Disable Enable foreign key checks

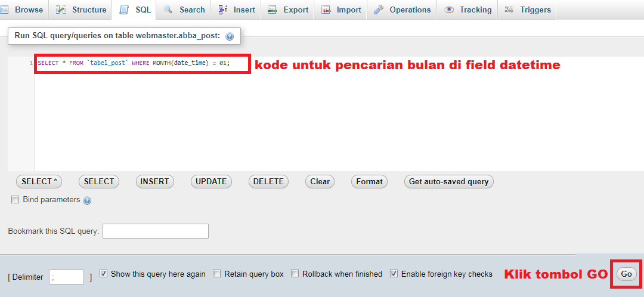tap(394, 274)
